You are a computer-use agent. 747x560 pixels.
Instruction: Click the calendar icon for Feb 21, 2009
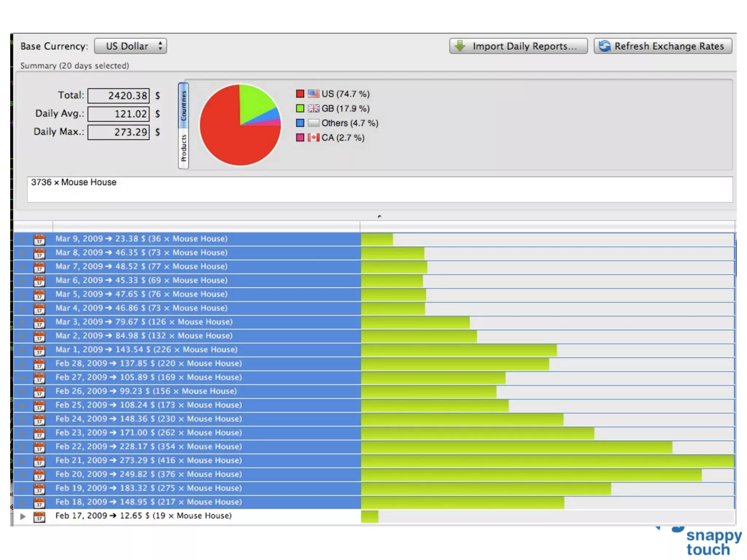coord(39,461)
